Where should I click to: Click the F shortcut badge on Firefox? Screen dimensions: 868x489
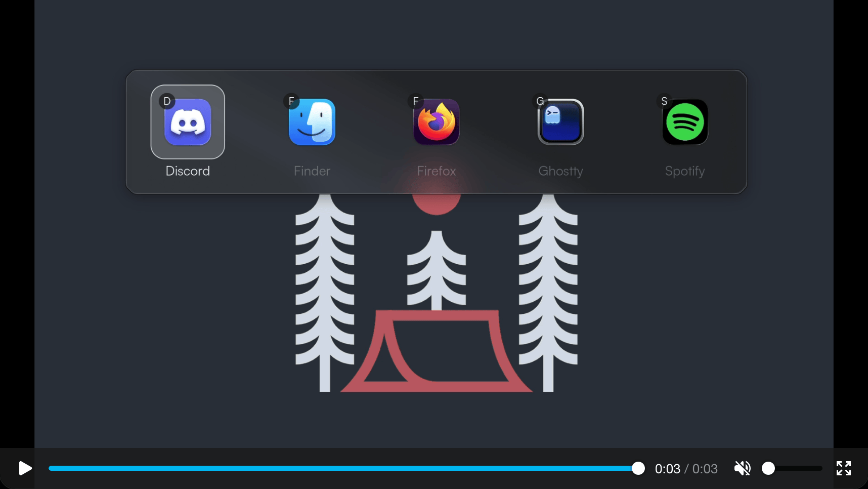416,101
